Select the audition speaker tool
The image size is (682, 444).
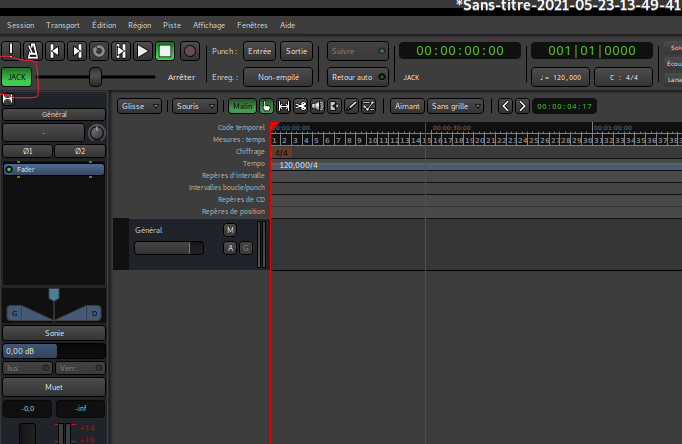(317, 105)
